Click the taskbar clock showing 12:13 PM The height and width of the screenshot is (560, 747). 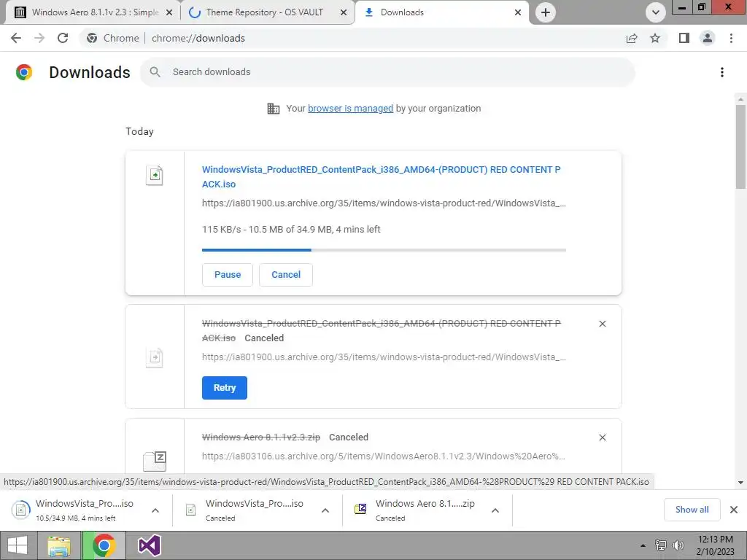[x=715, y=545]
